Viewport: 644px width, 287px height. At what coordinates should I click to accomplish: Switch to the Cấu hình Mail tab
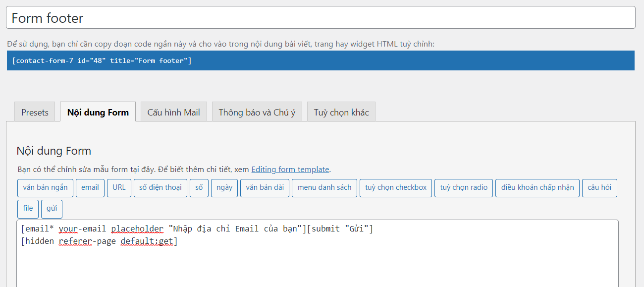pos(174,112)
